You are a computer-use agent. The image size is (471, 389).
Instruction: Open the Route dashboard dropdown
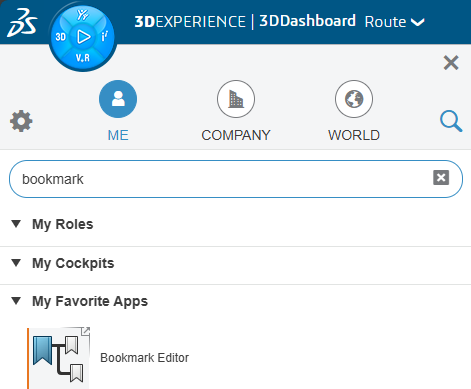click(x=394, y=22)
